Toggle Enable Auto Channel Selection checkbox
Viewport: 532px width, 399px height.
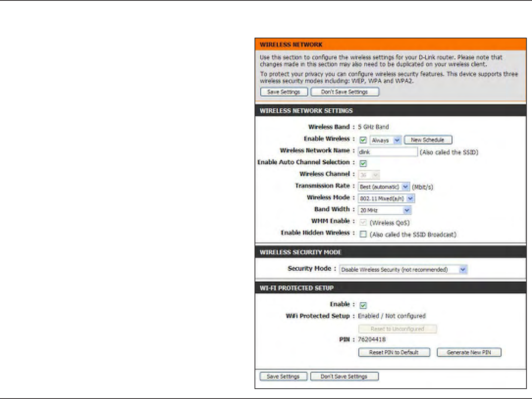[x=363, y=163]
